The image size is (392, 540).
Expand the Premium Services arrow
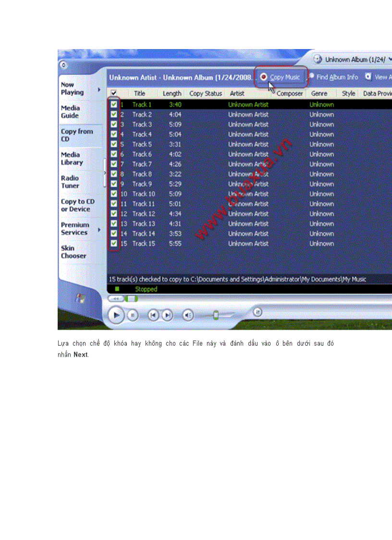click(x=99, y=229)
